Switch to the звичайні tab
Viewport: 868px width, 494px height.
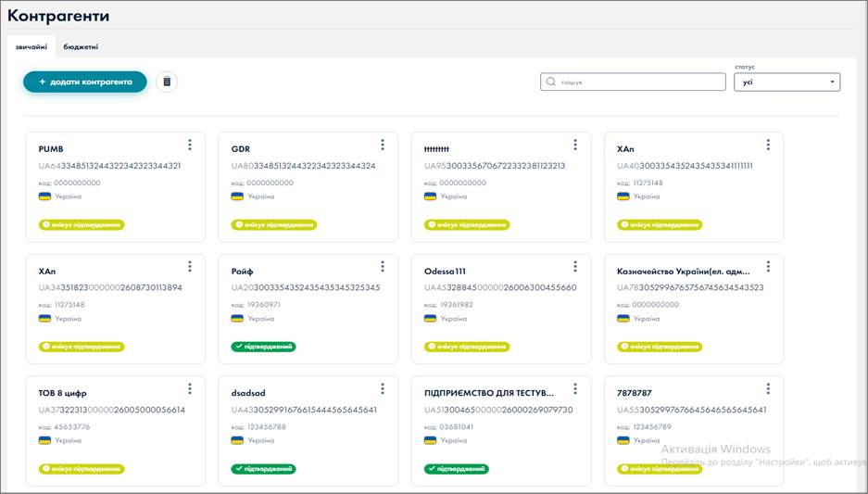31,47
